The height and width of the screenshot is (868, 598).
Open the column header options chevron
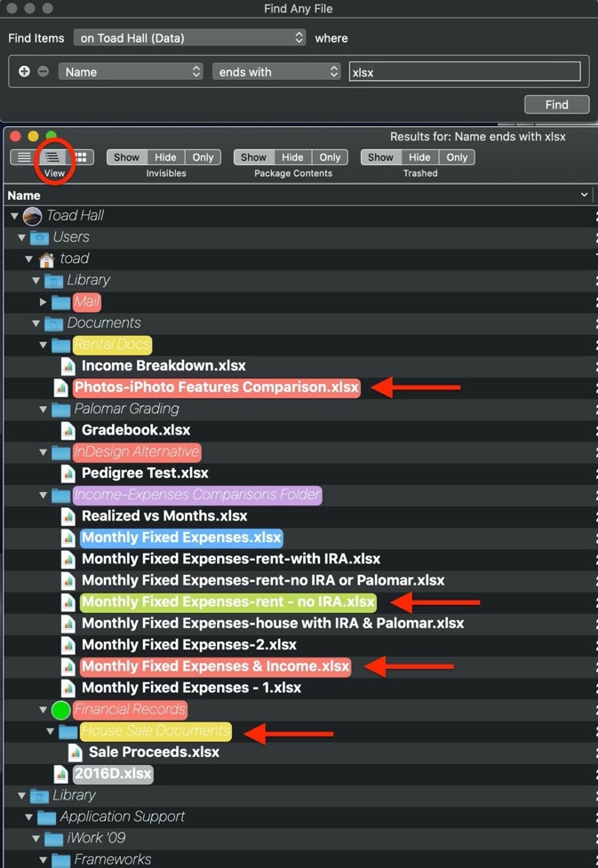[584, 195]
